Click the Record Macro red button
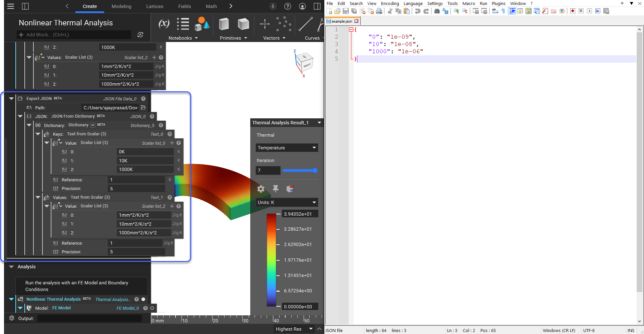644x334 pixels. click(x=573, y=11)
